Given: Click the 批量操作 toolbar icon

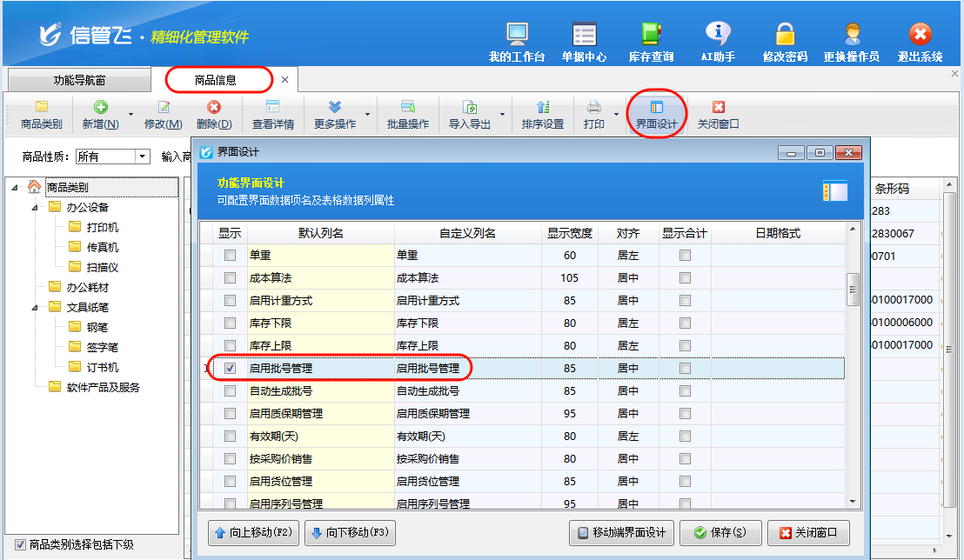Looking at the screenshot, I should [407, 115].
